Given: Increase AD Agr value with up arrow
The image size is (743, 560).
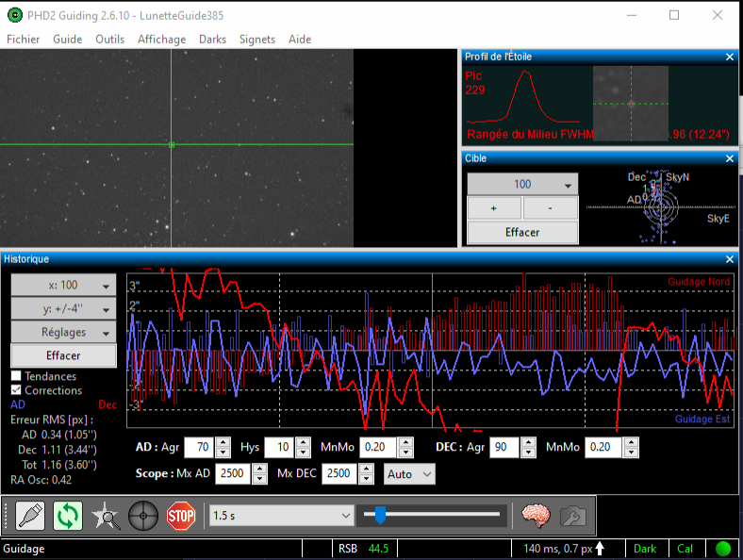Looking at the screenshot, I should [223, 442].
